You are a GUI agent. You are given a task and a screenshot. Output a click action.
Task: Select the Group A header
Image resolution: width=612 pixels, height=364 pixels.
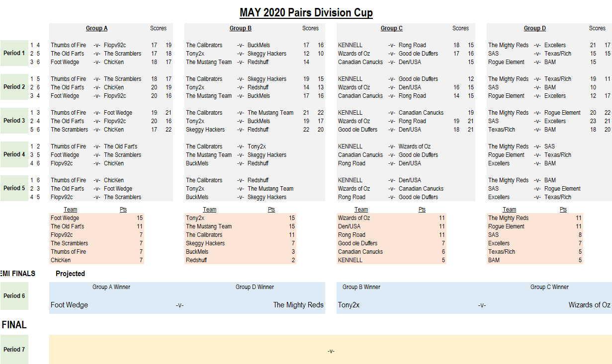96,28
